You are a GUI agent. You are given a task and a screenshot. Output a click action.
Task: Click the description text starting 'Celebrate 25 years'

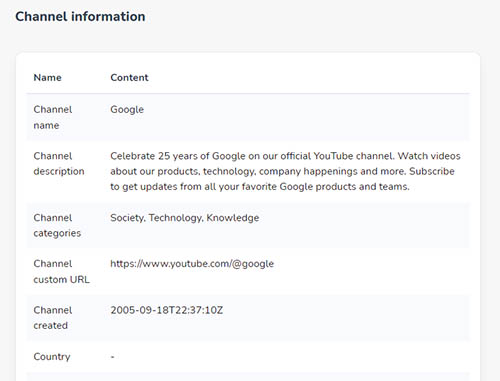285,171
